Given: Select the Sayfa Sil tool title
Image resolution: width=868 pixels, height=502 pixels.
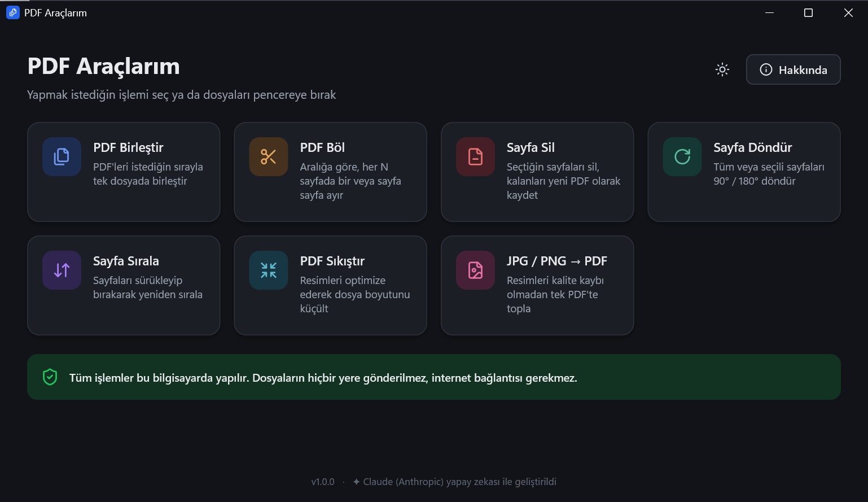Looking at the screenshot, I should click(531, 147).
